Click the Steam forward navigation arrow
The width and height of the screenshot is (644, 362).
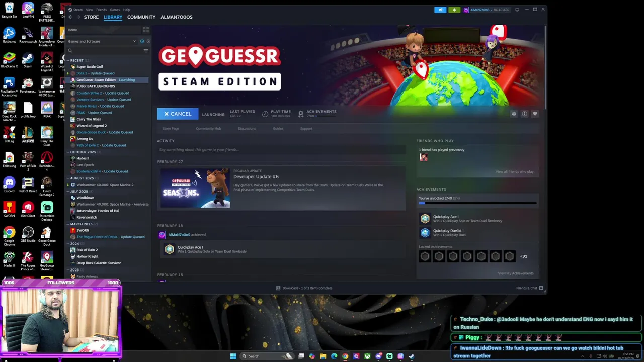pos(77,17)
